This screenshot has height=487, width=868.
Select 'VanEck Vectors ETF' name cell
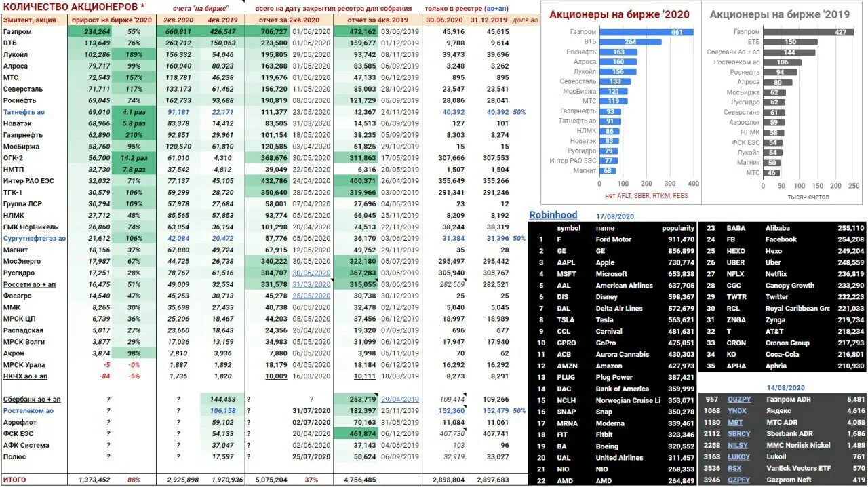click(798, 469)
